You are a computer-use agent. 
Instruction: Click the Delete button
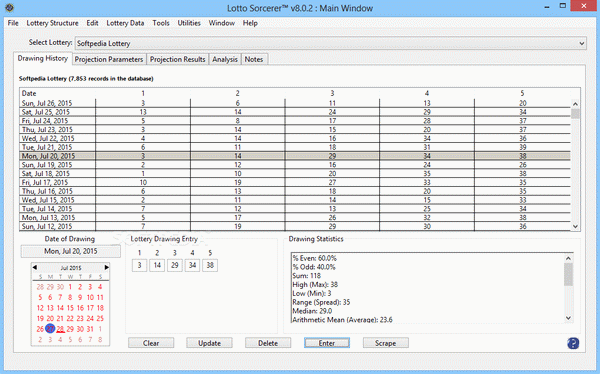[268, 343]
